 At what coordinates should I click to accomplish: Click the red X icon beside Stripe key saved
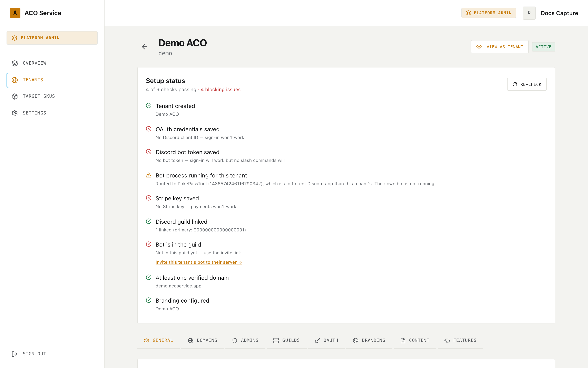pos(149,198)
